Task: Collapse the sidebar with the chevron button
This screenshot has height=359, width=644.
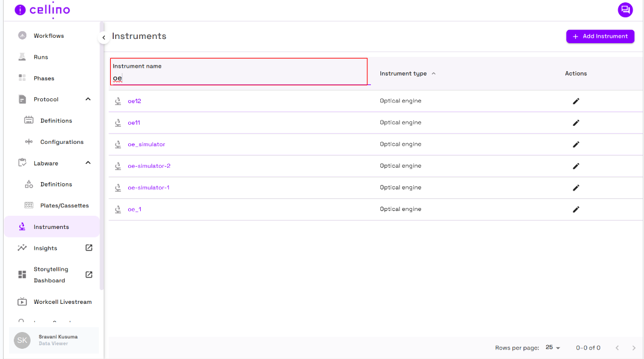Action: pos(103,37)
